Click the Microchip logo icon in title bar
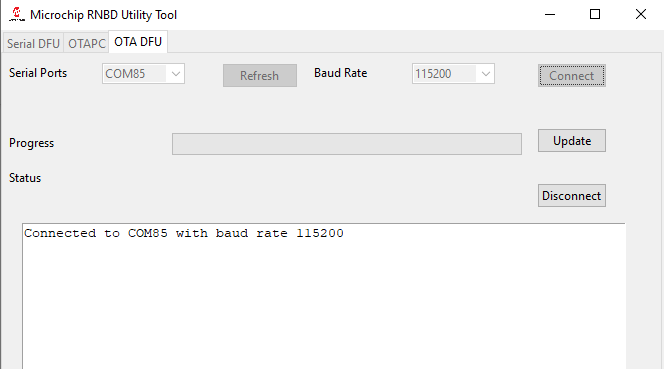This screenshot has height=369, width=664. click(x=17, y=14)
